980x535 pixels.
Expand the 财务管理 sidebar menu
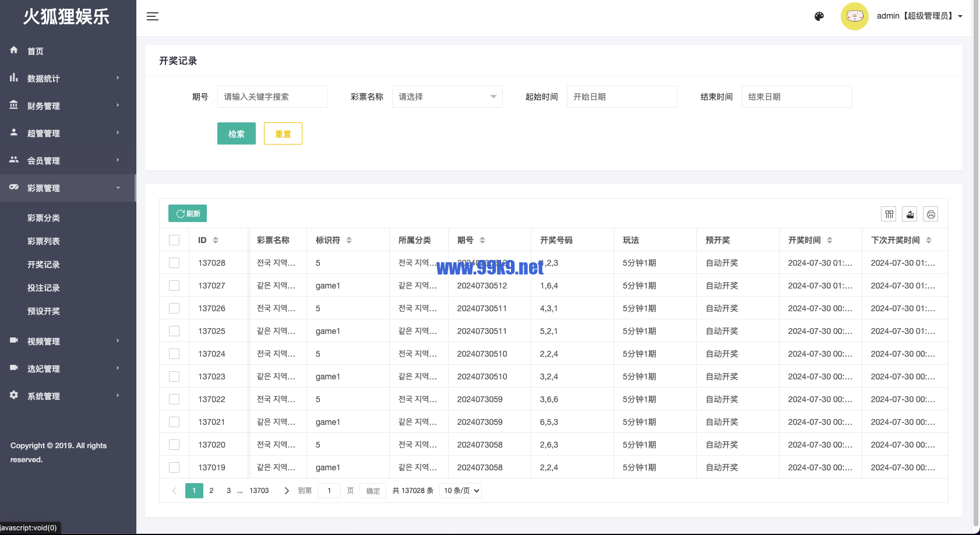[68, 105]
